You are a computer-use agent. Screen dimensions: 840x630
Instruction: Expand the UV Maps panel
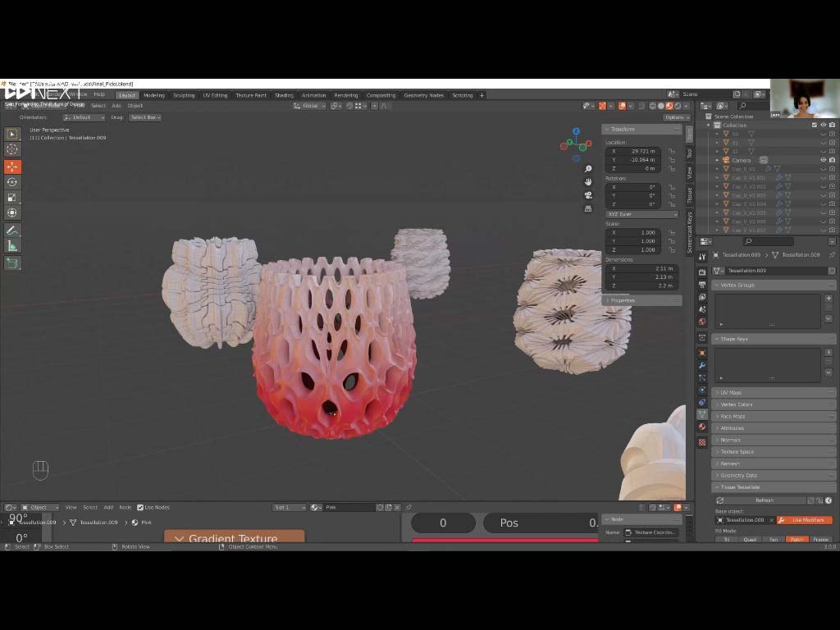click(x=774, y=393)
